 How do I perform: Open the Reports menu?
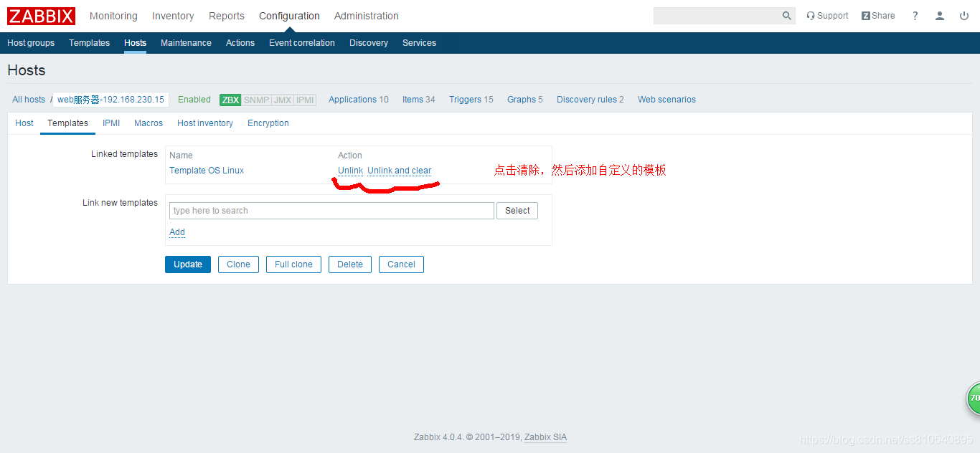coord(227,16)
